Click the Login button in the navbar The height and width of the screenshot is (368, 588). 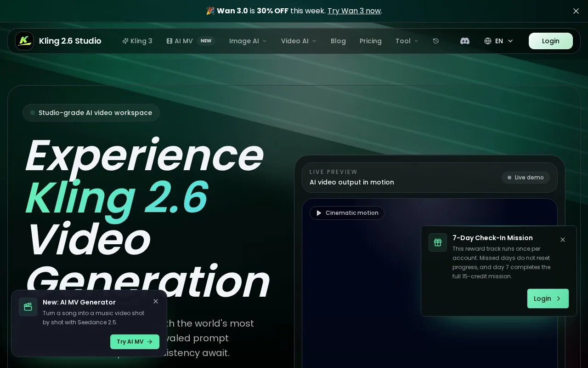pos(551,41)
